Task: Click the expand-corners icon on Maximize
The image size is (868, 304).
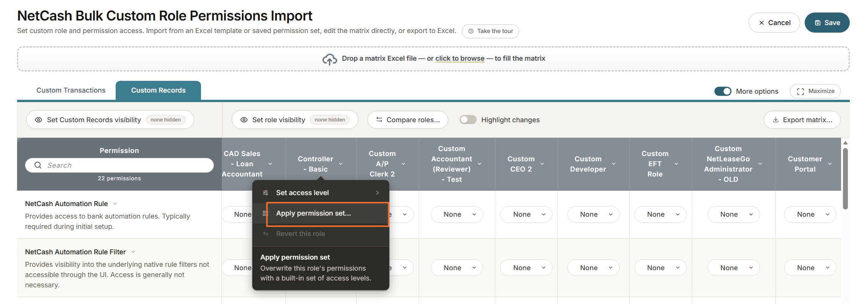Action: 800,91
